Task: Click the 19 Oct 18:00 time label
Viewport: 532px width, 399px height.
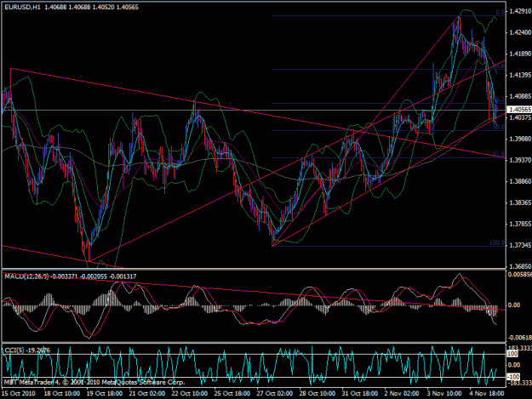Action: [x=105, y=393]
